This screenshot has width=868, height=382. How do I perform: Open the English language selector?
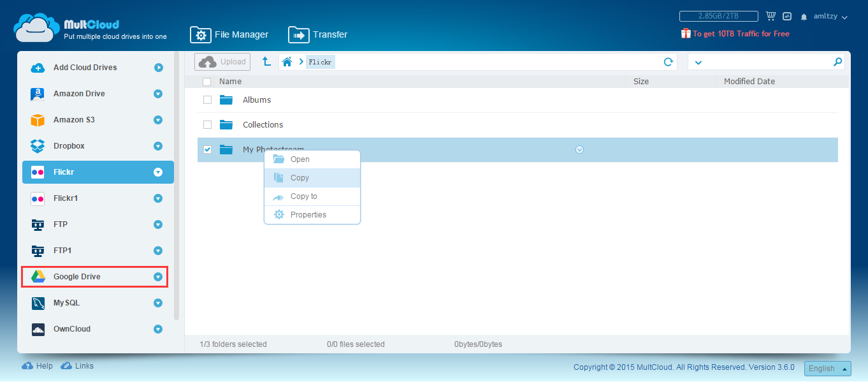(827, 369)
